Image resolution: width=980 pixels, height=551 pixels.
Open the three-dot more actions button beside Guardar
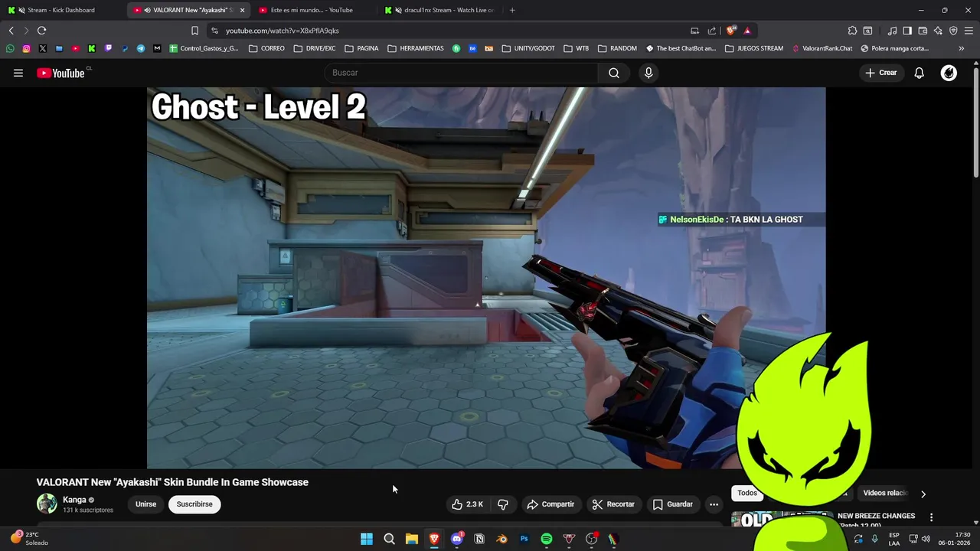pos(714,504)
